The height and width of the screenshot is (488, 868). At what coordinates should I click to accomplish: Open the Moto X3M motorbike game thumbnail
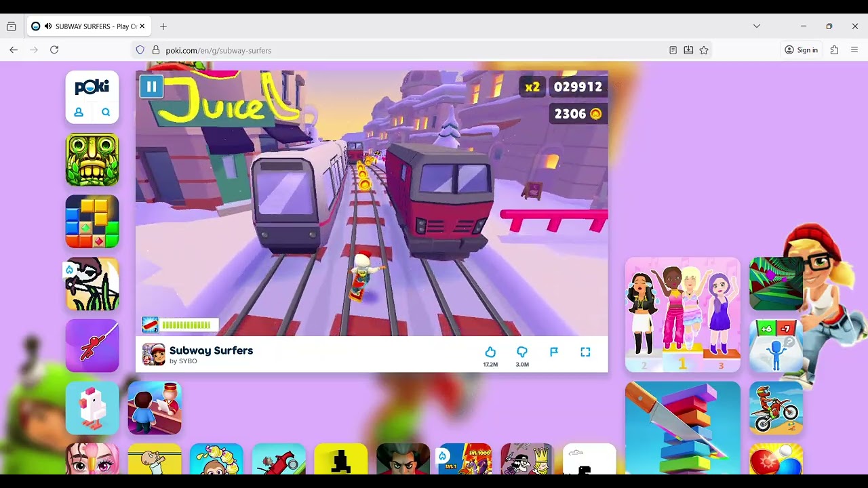tap(776, 408)
